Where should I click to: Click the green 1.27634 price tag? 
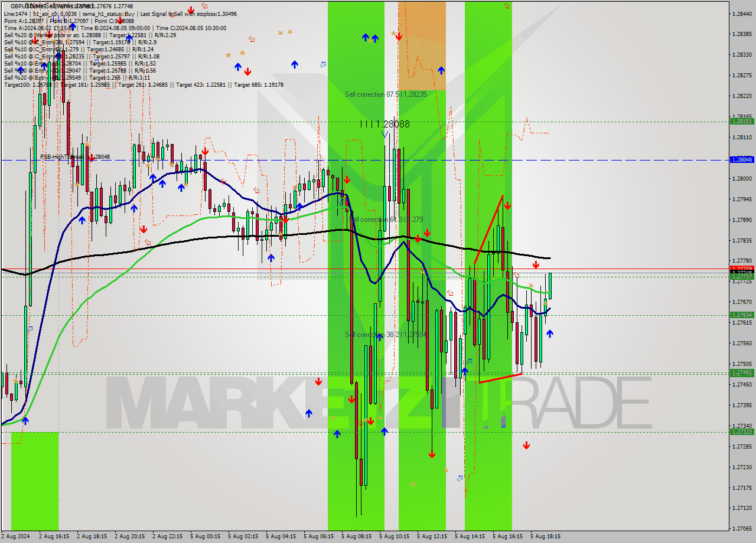coord(742,315)
